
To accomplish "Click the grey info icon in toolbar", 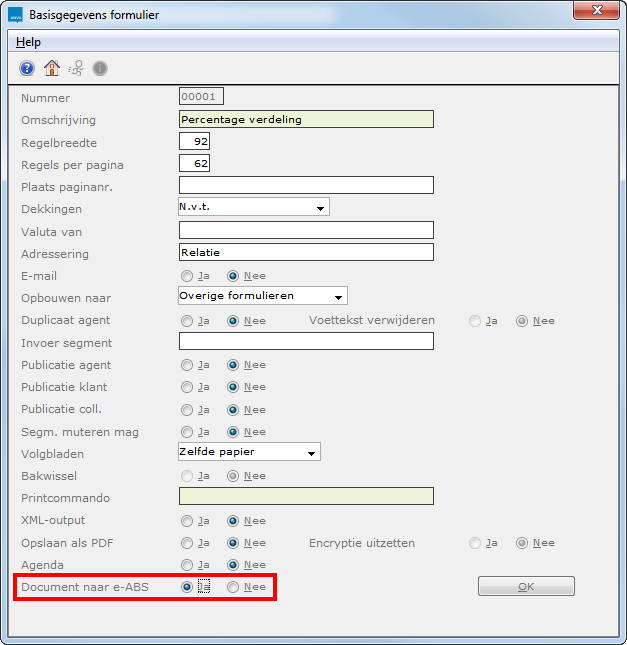I will point(100,68).
